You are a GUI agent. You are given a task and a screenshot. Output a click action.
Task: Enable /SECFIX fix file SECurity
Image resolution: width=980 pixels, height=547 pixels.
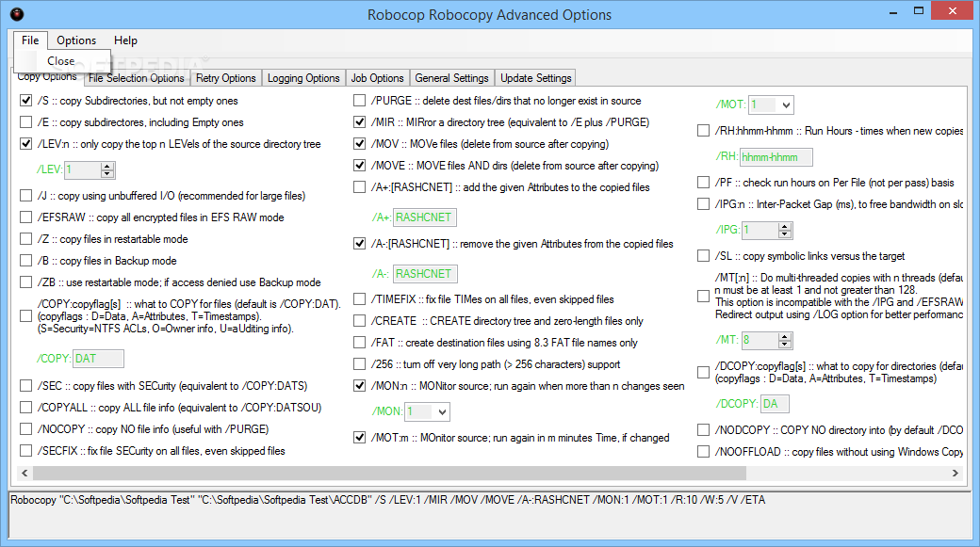(x=25, y=451)
